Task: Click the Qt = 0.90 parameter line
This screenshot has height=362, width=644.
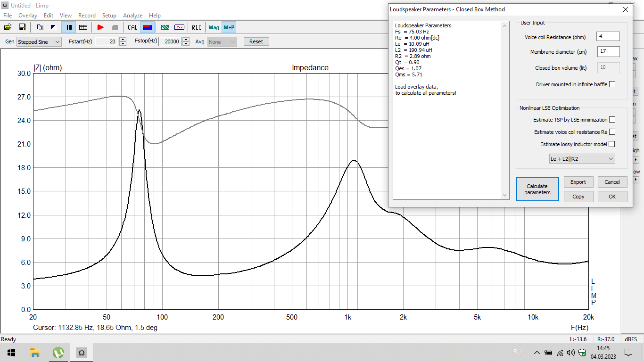Action: 408,62
